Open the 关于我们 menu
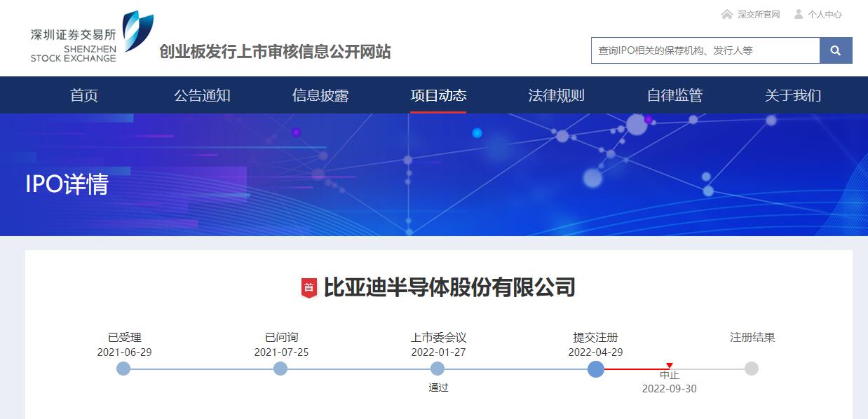Screen dimensions: 868x419 pos(793,95)
